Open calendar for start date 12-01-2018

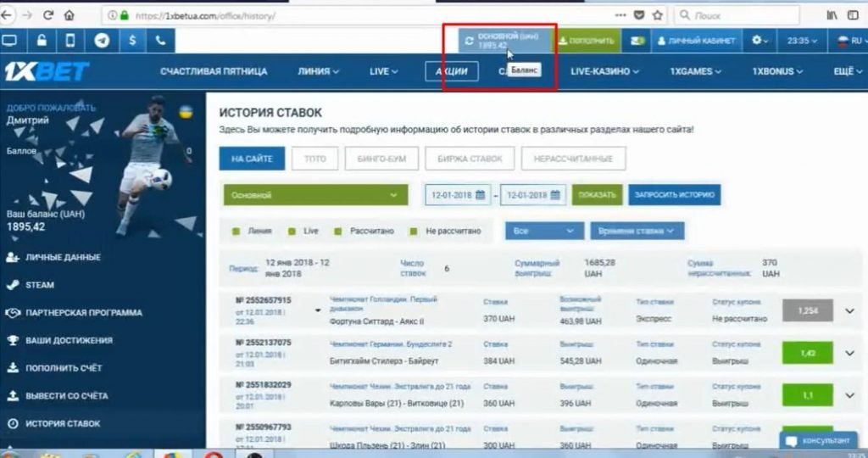[x=480, y=195]
